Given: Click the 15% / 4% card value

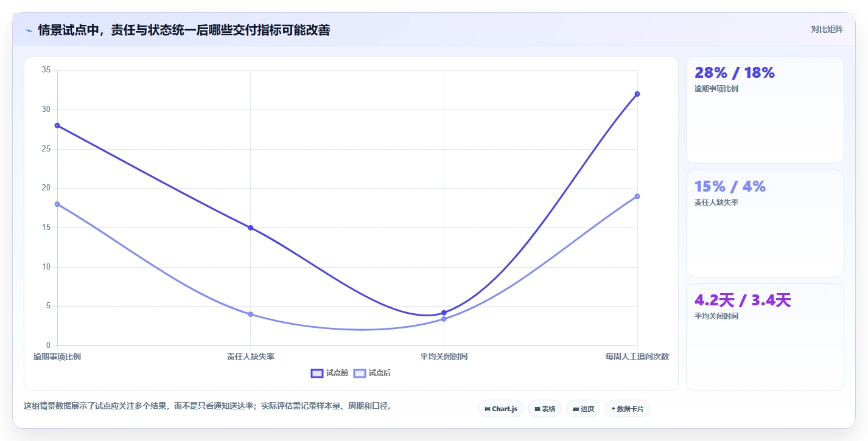Looking at the screenshot, I should [x=730, y=187].
